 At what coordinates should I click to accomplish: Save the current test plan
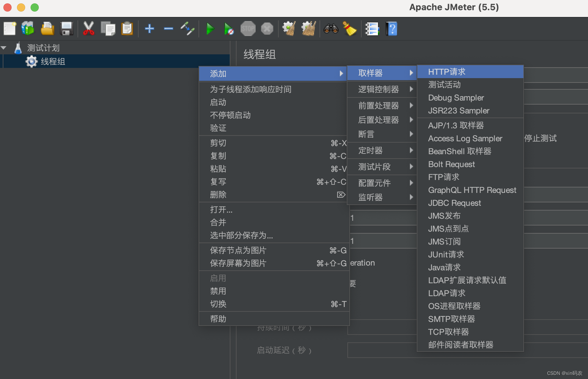[67, 29]
